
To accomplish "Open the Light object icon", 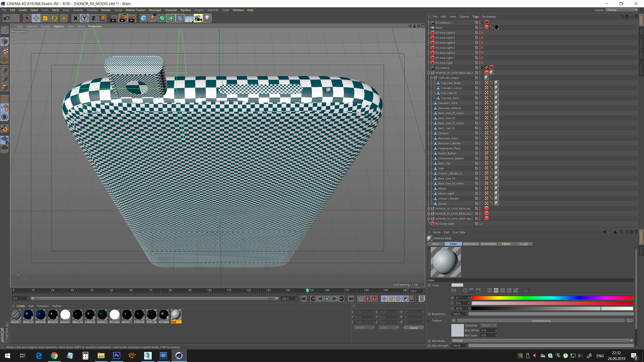I will [x=207, y=18].
